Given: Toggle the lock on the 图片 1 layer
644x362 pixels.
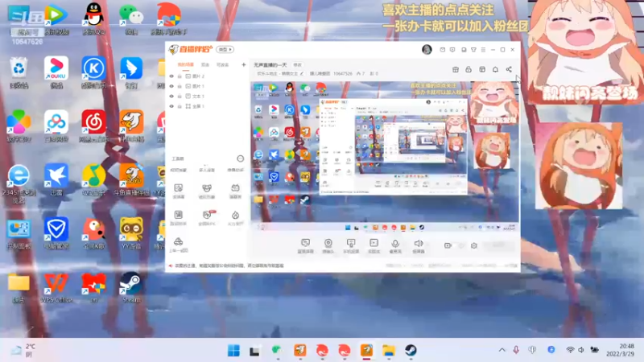Looking at the screenshot, I should tap(180, 86).
